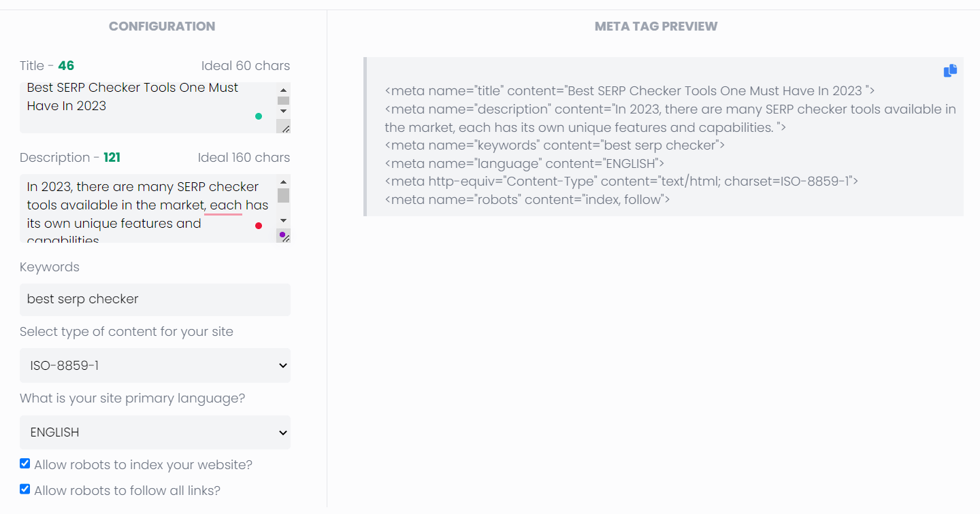Screen dimensions: 980x514
Task: Uncheck Allow robots to index your website
Action: (24, 463)
